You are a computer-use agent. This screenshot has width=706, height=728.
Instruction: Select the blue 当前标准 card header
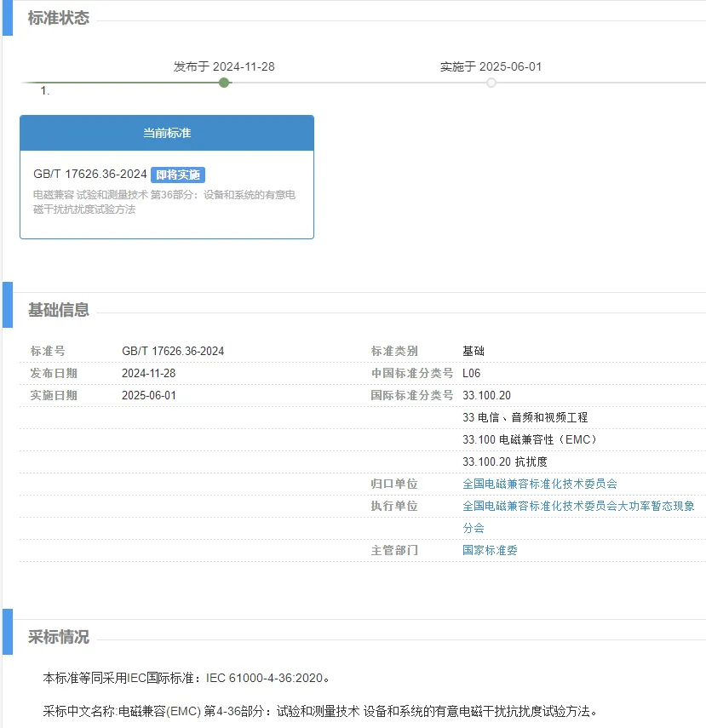tap(167, 134)
